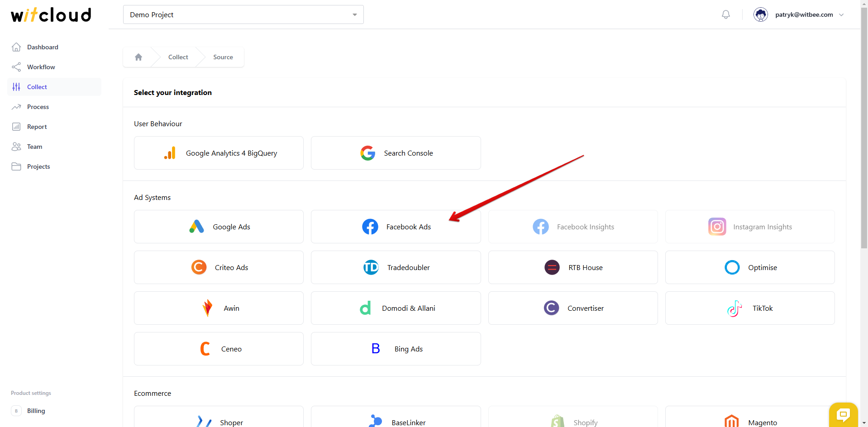Click the Awin flame icon
868x427 pixels.
pyautogui.click(x=208, y=308)
